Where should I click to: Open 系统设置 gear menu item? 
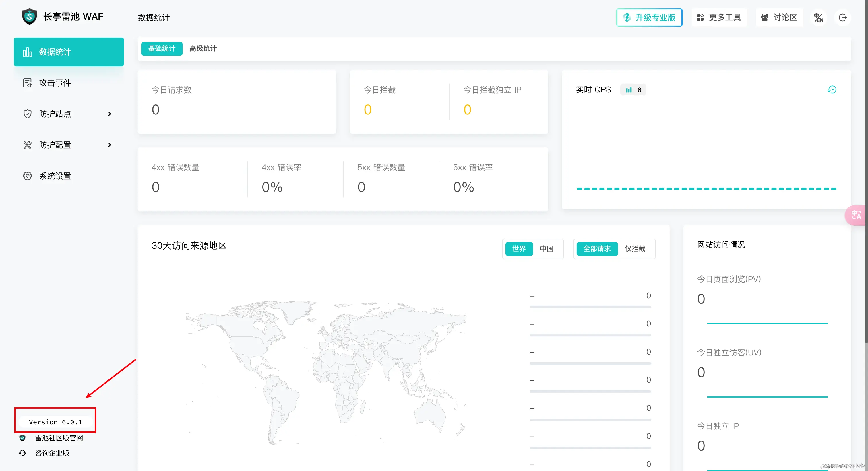tap(55, 176)
